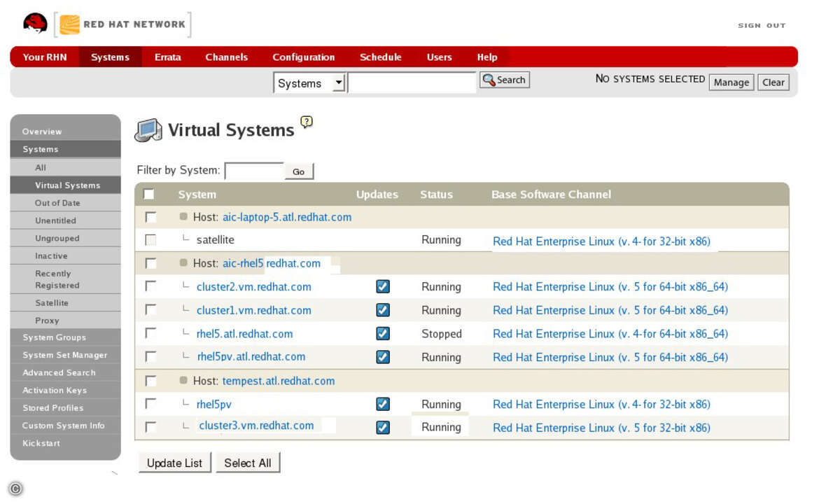Open host link tempest.atl.redhat.com

[279, 381]
